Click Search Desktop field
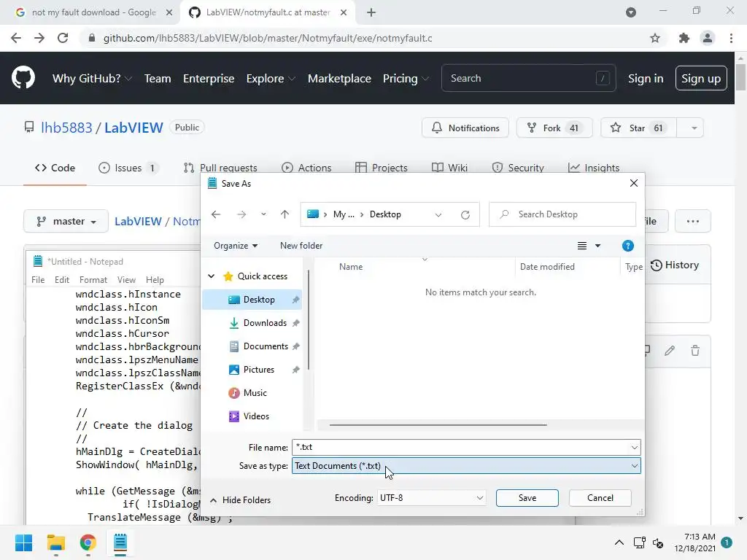Screen dimensions: 747x560 pyautogui.click(x=562, y=215)
